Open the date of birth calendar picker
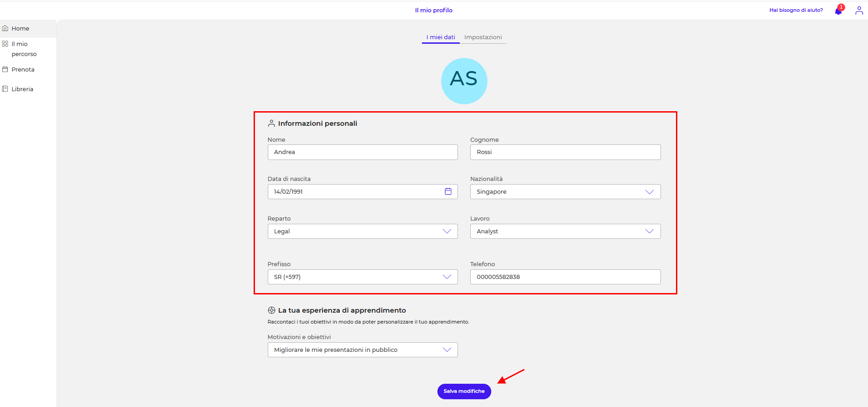This screenshot has width=868, height=407. (x=448, y=191)
